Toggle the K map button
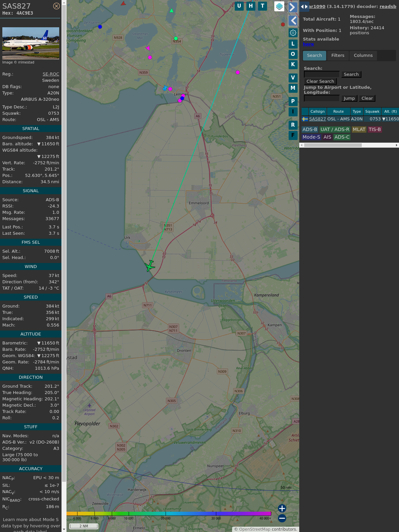This screenshot has height=532, width=399. tap(293, 65)
